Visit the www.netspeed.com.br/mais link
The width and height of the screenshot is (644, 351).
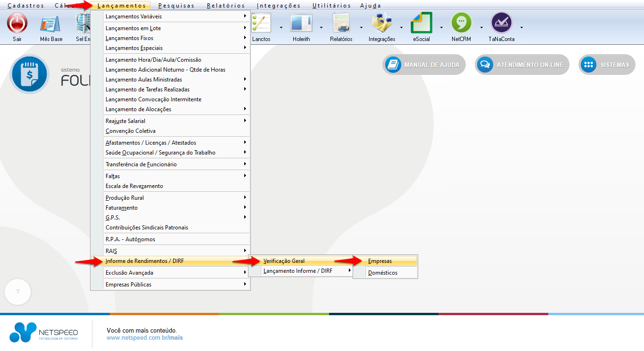click(144, 338)
